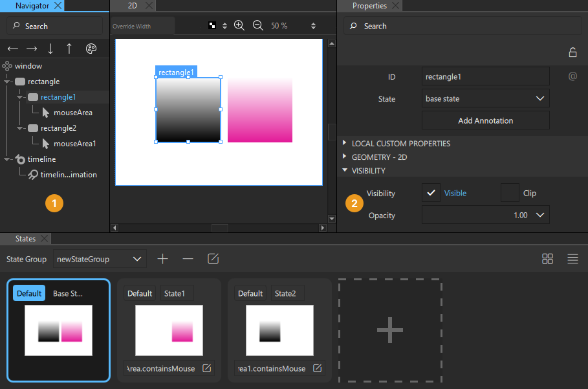Screen dimensions: 588x389
Task: Click the lock icon in Properties panel
Action: pos(573,50)
